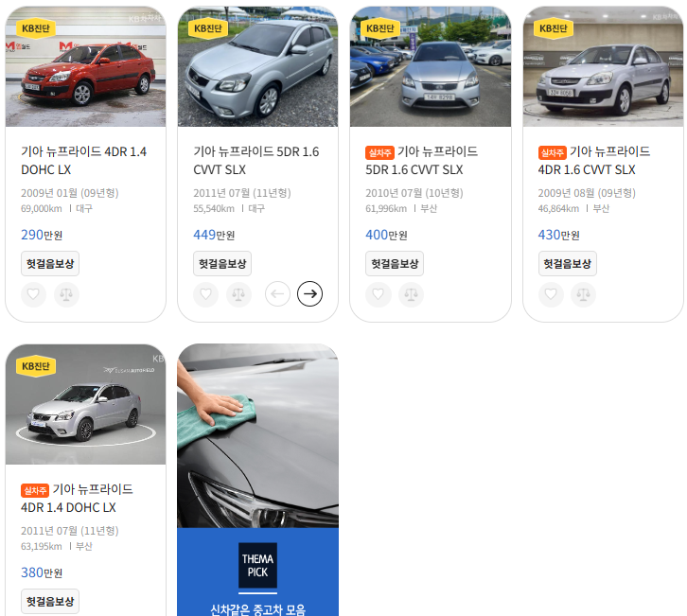Image resolution: width=687 pixels, height=616 pixels.
Task: Go to next image with right arrow
Action: 309,294
